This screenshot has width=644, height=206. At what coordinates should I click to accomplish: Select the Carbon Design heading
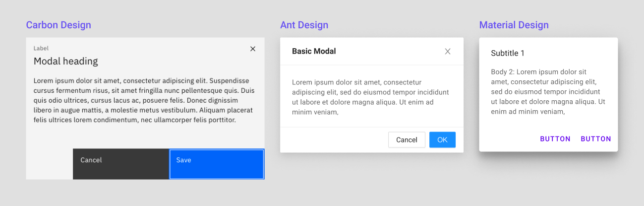pyautogui.click(x=59, y=25)
